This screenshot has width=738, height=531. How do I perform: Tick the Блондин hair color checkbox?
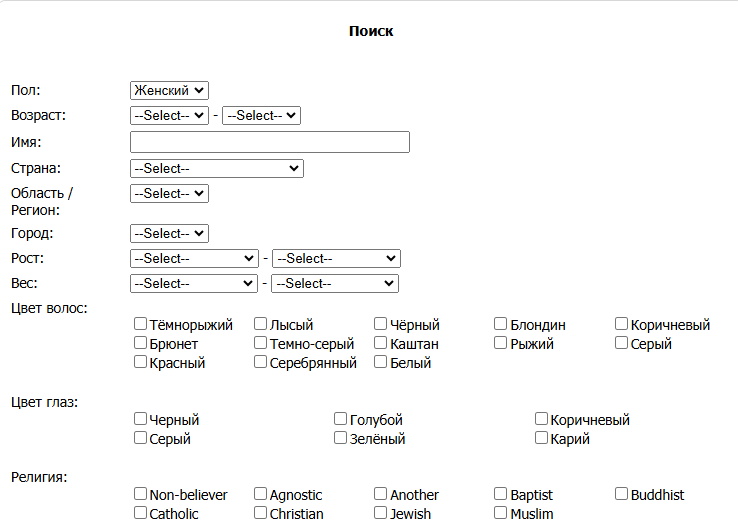point(501,324)
